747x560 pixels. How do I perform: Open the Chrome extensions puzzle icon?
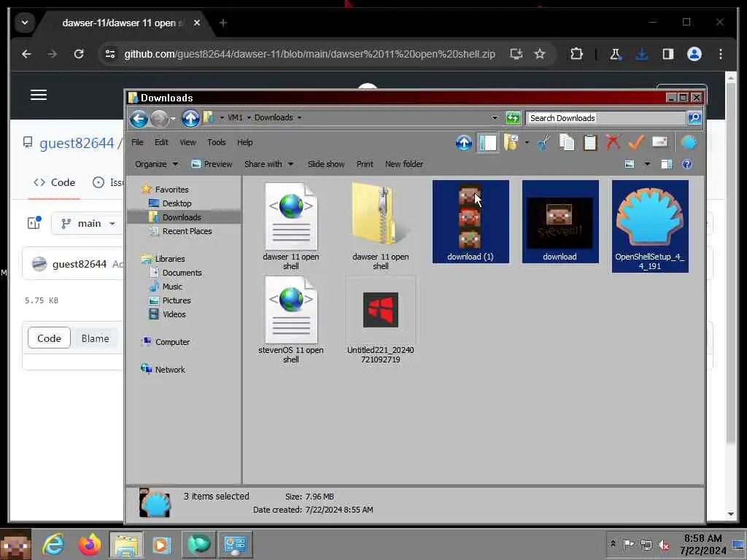coord(576,54)
